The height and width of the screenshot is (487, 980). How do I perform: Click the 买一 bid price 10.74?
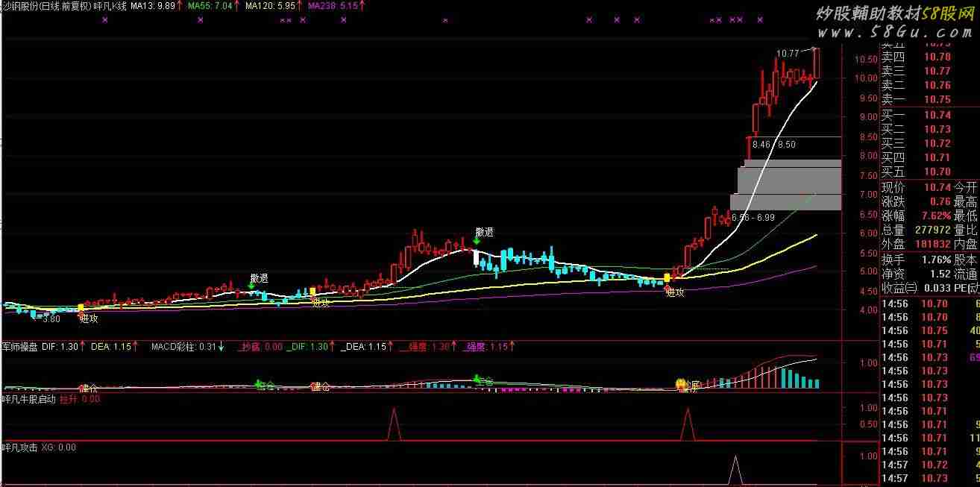pos(937,114)
